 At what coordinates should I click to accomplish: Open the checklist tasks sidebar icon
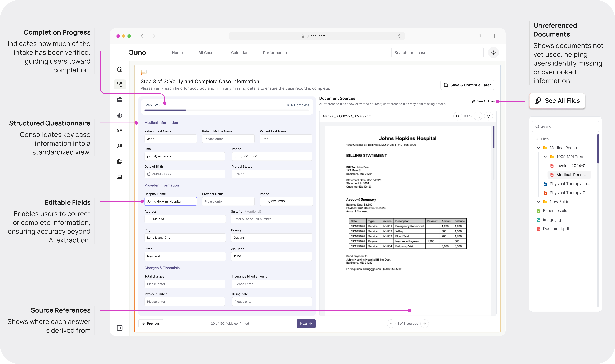[120, 131]
